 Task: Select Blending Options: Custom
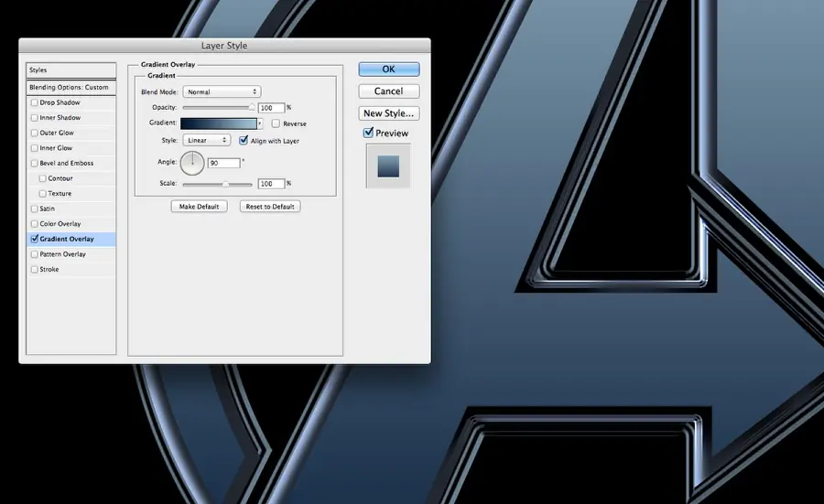[x=69, y=87]
